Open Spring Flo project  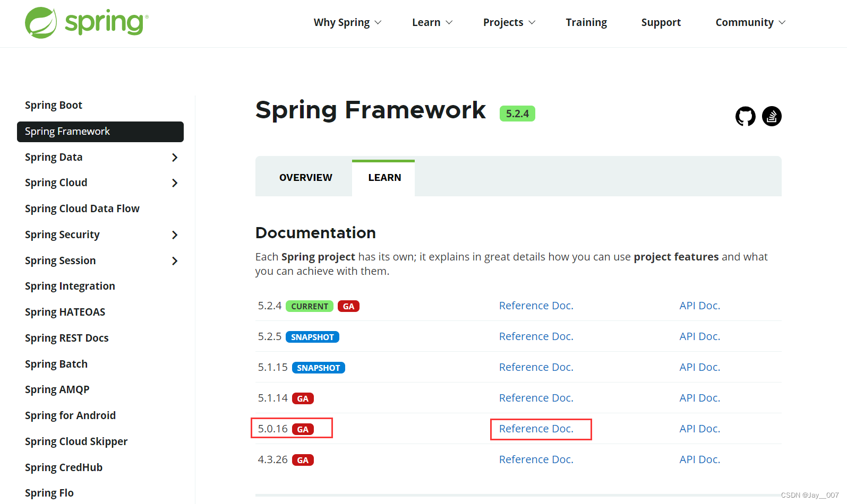(x=49, y=493)
